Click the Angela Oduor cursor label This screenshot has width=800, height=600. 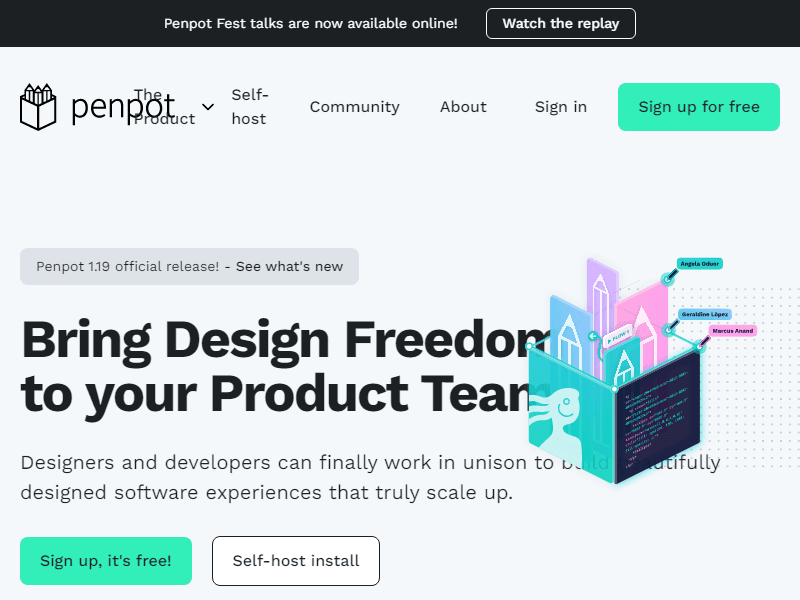(x=699, y=264)
